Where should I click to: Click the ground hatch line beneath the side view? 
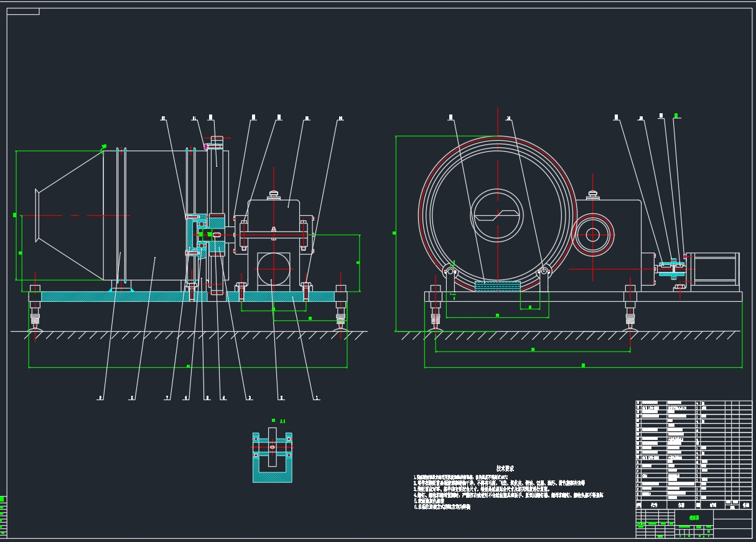coord(189,335)
